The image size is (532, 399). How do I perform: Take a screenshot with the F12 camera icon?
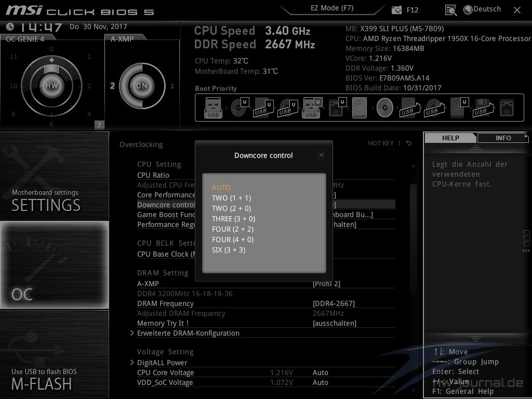(396, 10)
